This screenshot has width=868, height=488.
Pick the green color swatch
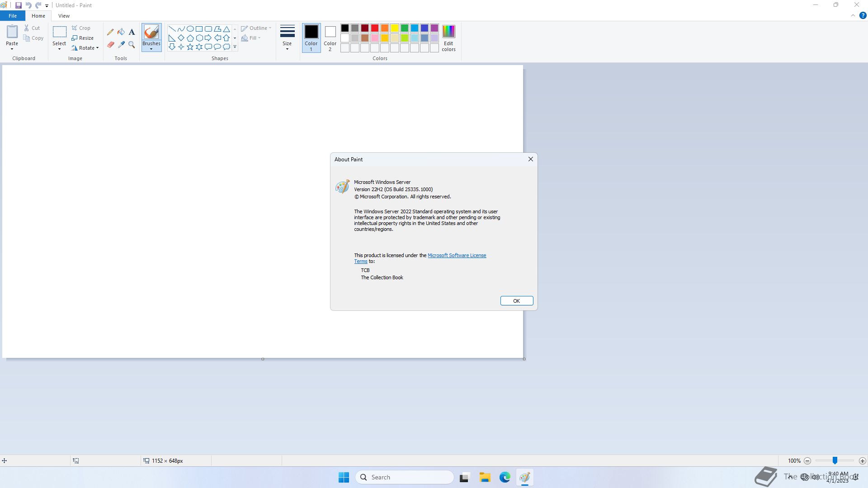click(x=405, y=28)
